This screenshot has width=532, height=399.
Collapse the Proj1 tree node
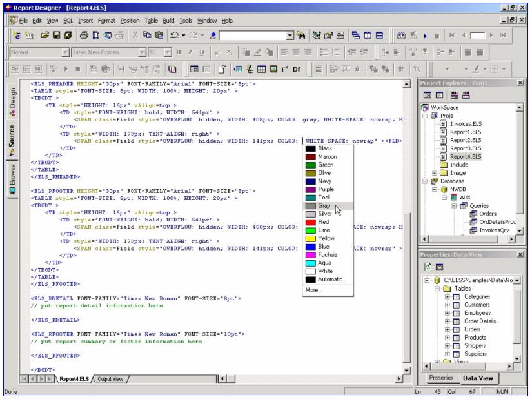click(x=425, y=116)
